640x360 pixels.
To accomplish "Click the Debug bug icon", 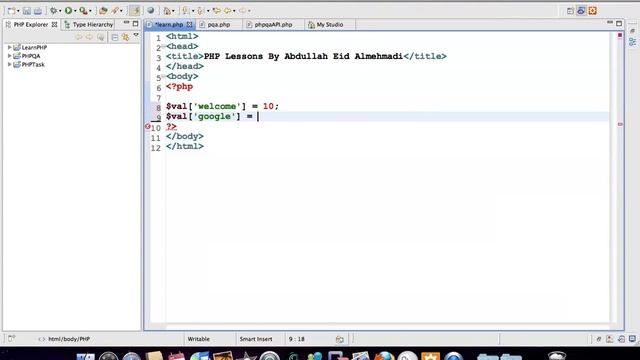I will (53, 11).
